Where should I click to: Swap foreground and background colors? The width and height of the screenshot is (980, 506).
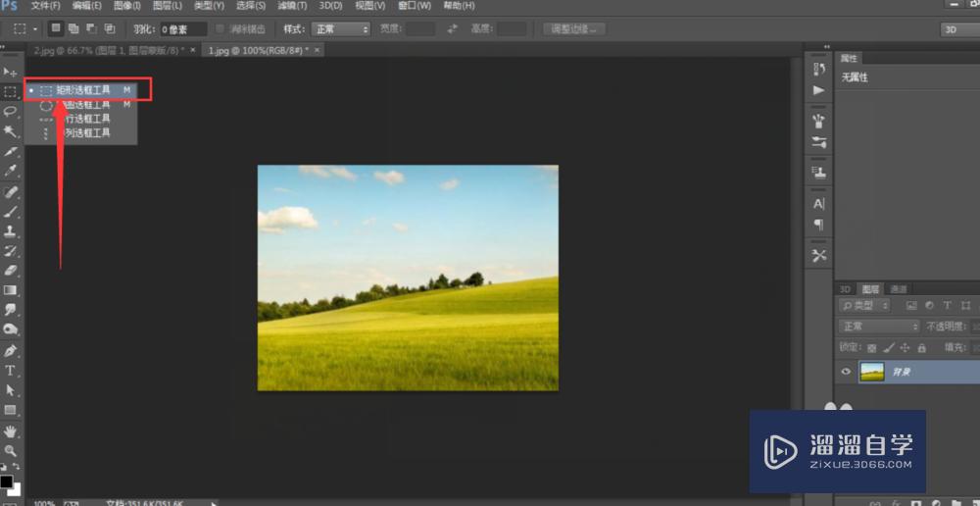point(17,467)
